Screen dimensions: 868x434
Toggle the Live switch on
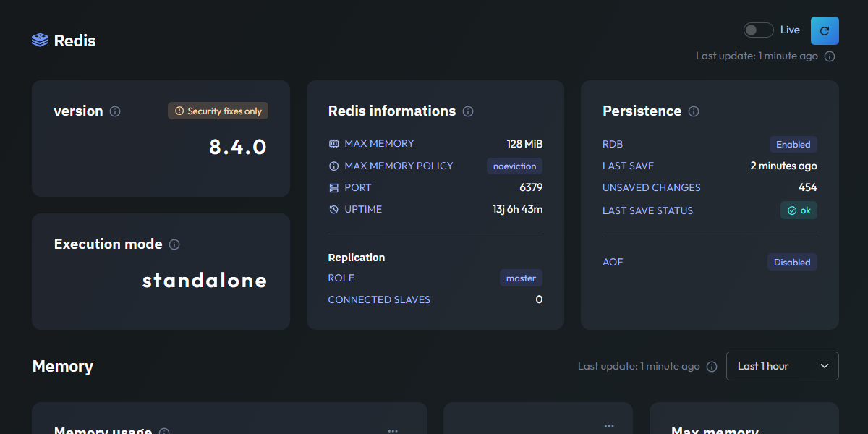point(759,30)
